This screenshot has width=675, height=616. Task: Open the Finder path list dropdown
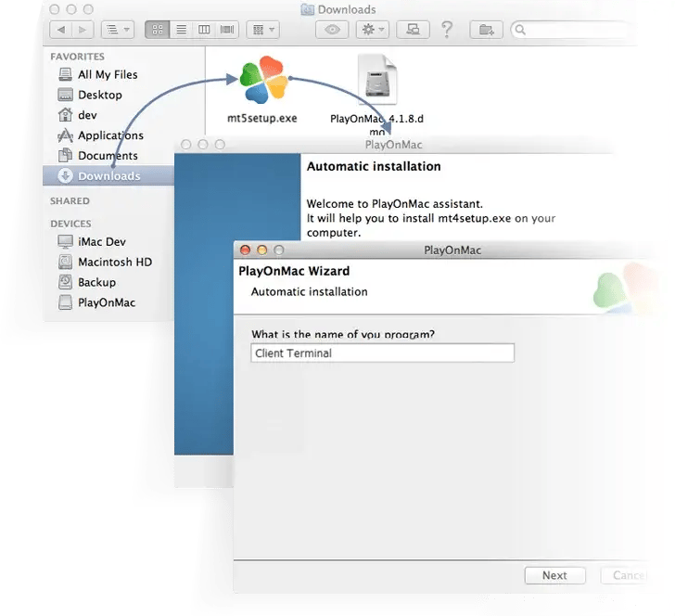click(x=118, y=30)
